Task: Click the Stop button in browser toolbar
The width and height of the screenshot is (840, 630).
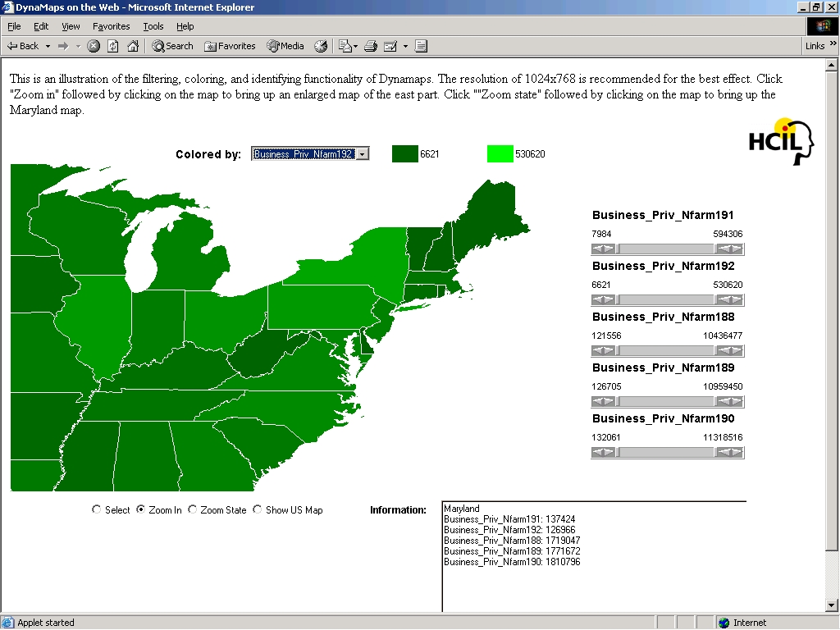Action: click(94, 46)
